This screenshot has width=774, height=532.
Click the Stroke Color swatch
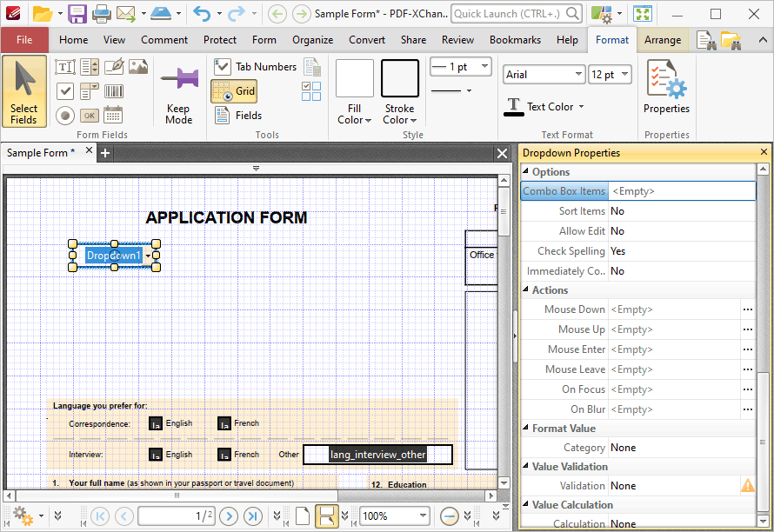click(x=400, y=78)
